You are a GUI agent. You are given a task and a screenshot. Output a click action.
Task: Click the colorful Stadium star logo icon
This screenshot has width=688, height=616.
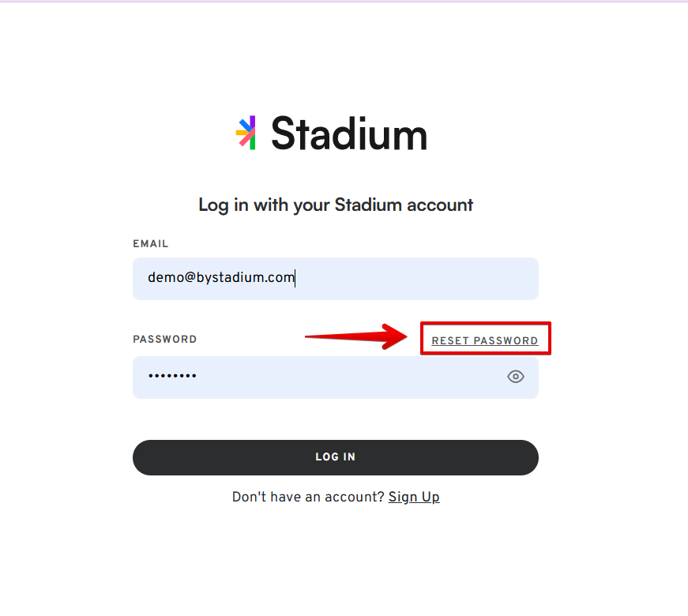click(x=246, y=133)
